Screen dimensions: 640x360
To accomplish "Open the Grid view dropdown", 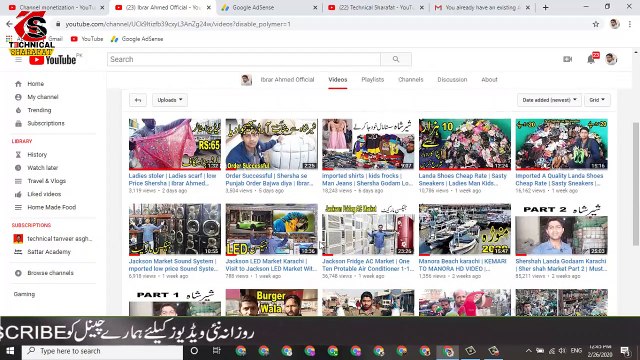I will pos(597,100).
